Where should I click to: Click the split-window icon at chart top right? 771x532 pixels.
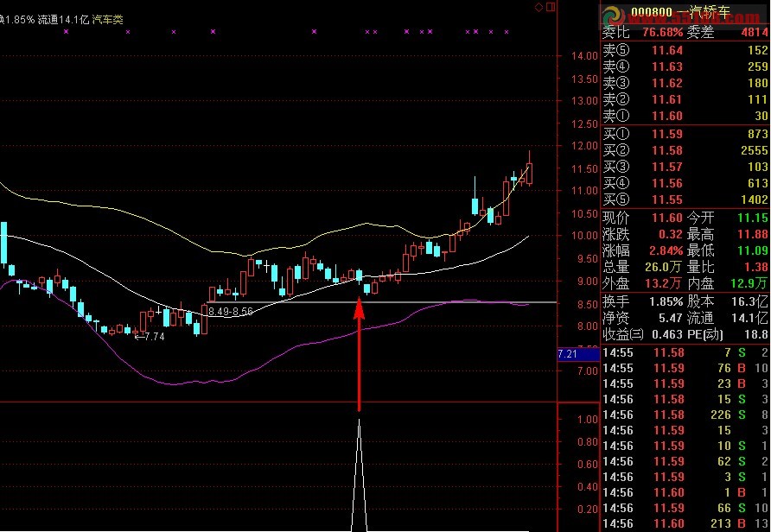point(551,7)
